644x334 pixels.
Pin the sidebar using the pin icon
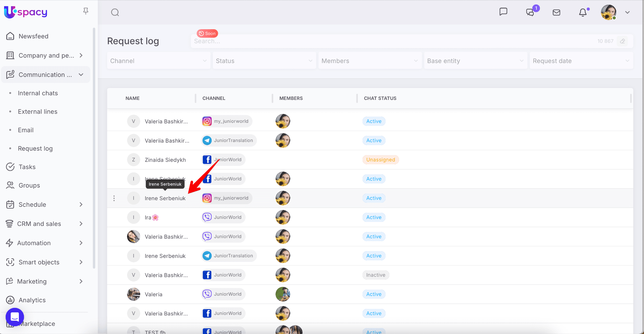coord(86,11)
